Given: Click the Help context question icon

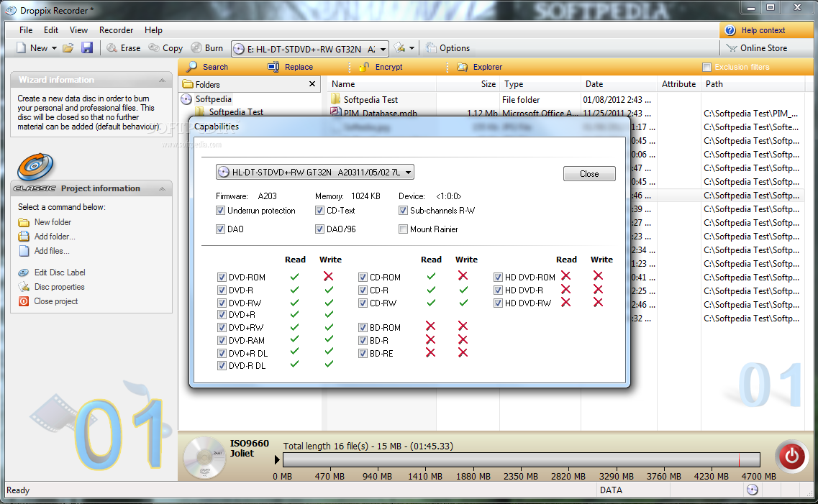Looking at the screenshot, I should coord(730,30).
